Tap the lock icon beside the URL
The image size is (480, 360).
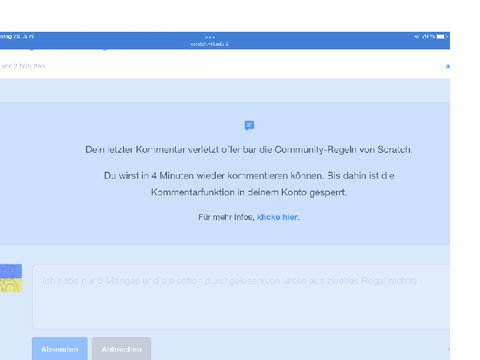tap(227, 44)
